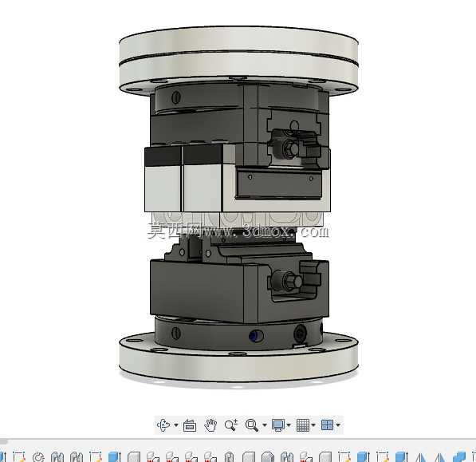The width and height of the screenshot is (476, 462).
Task: Select the Pan hand tool
Action: 210,425
